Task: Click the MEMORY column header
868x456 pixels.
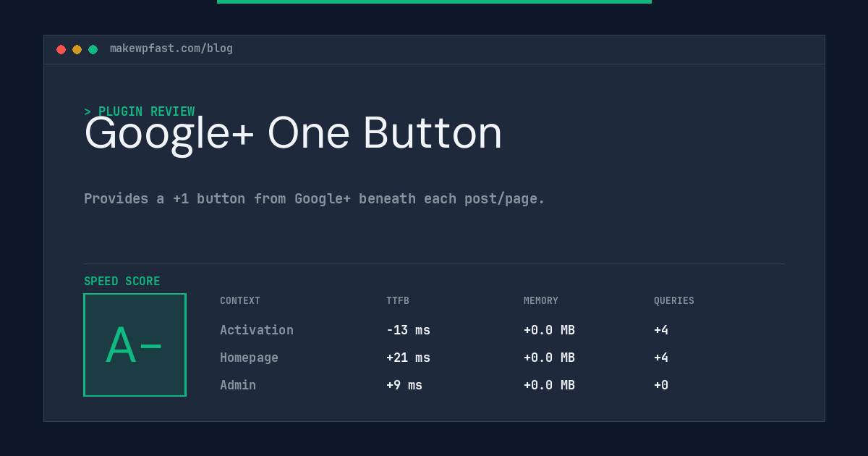Action: [541, 301]
